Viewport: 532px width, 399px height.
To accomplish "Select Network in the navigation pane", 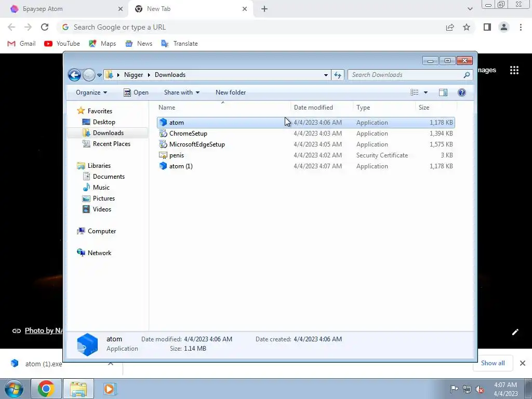I will pyautogui.click(x=94, y=253).
